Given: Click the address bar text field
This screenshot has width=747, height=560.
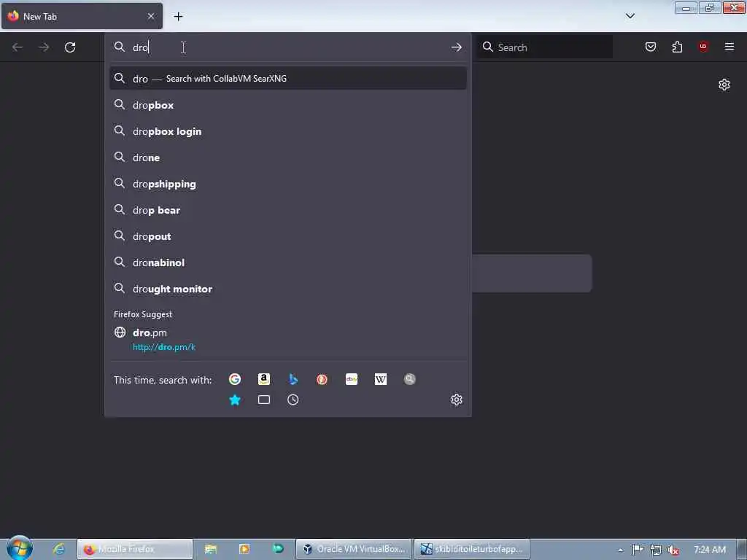Looking at the screenshot, I should point(287,47).
